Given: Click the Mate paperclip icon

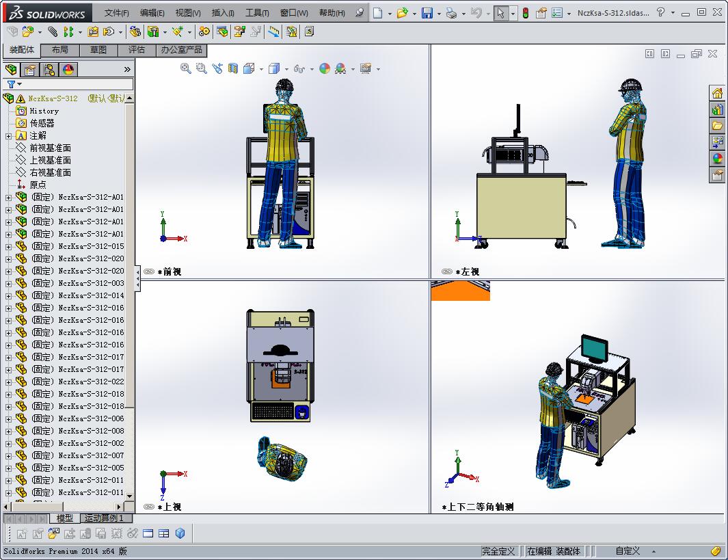Looking at the screenshot, I should 53,31.
